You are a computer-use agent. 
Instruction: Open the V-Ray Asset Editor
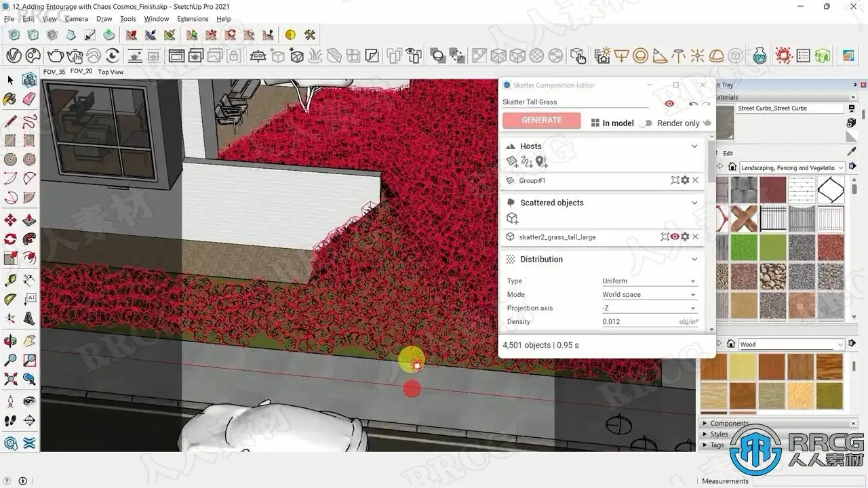point(14,56)
